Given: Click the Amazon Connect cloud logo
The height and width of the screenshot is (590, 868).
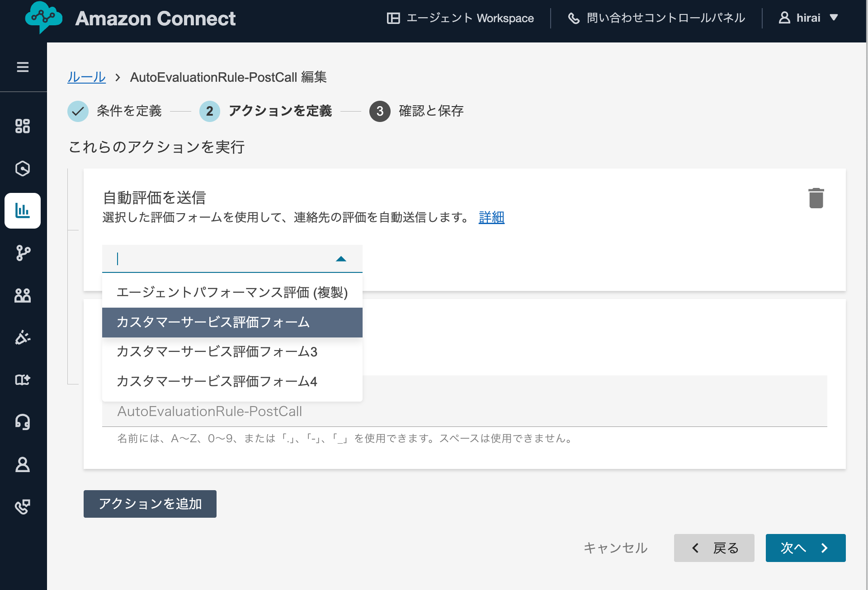Looking at the screenshot, I should [43, 18].
